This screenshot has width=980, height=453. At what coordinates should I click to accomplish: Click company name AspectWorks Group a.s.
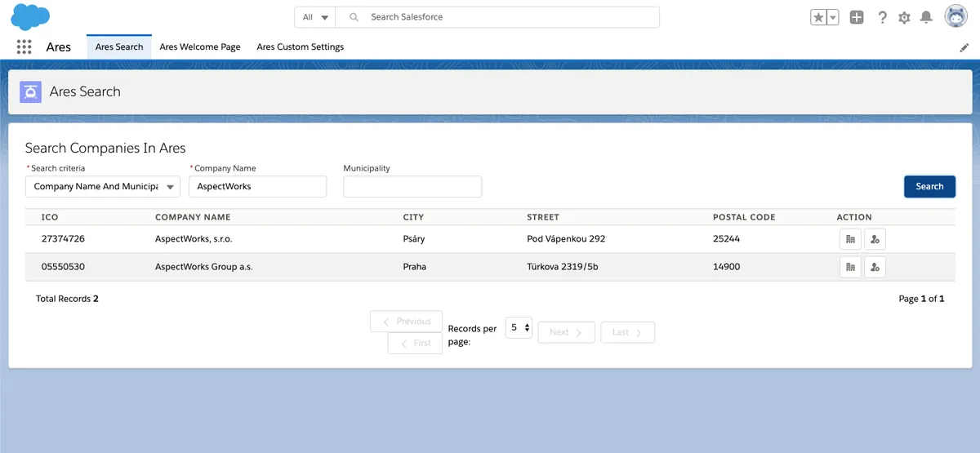[x=204, y=267]
